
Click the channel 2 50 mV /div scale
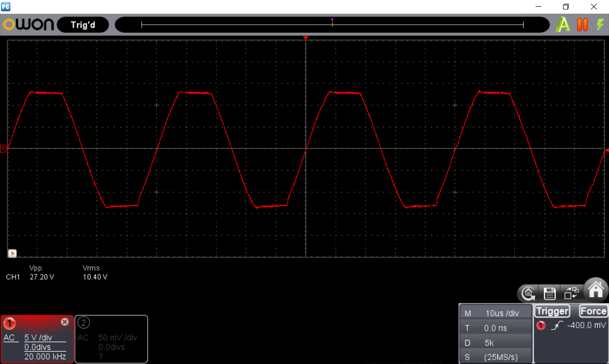coord(117,337)
